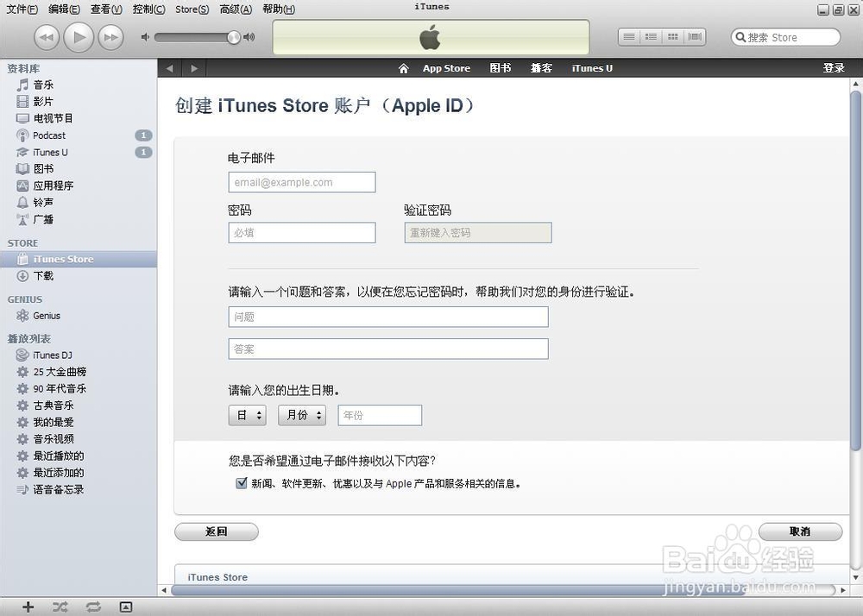Open 图书 in the sidebar
Viewport: 863px width, 616px height.
[41, 168]
